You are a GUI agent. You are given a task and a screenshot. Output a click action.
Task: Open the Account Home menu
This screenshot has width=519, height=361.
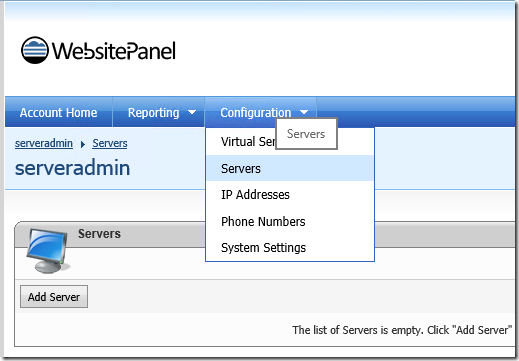[58, 113]
